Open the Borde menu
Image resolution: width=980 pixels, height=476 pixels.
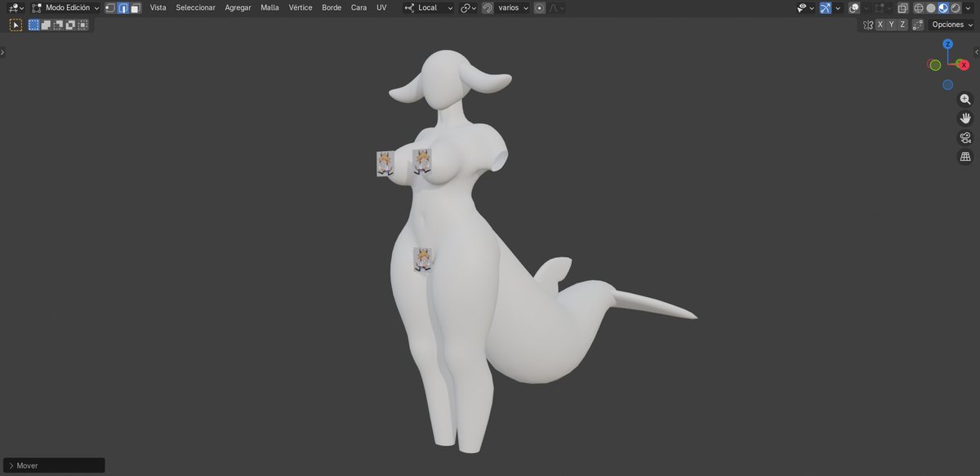(x=332, y=7)
